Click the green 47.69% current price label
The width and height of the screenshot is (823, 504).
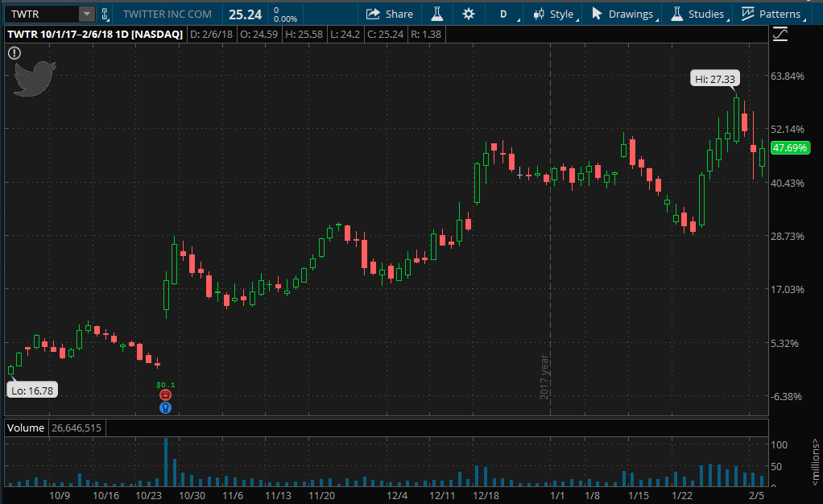[x=790, y=148]
